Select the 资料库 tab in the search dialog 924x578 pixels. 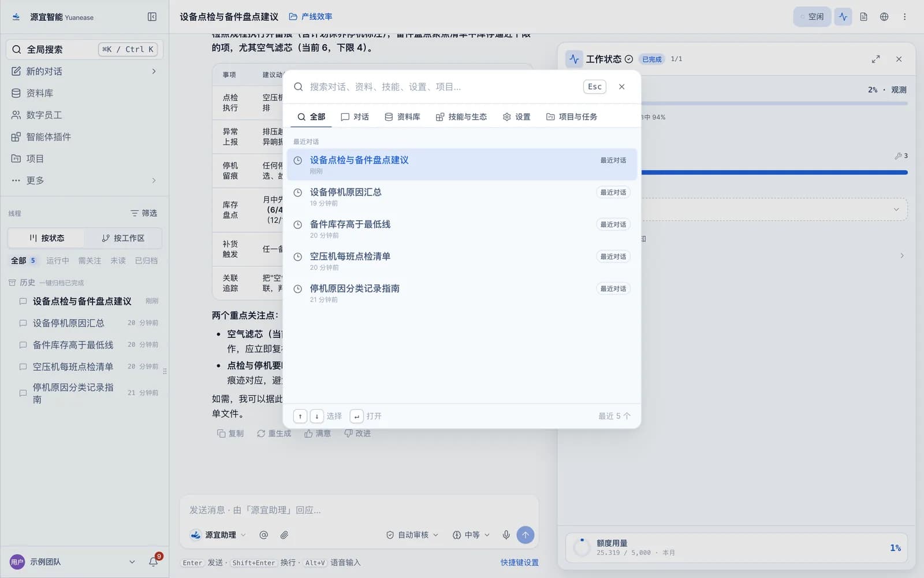[403, 117]
